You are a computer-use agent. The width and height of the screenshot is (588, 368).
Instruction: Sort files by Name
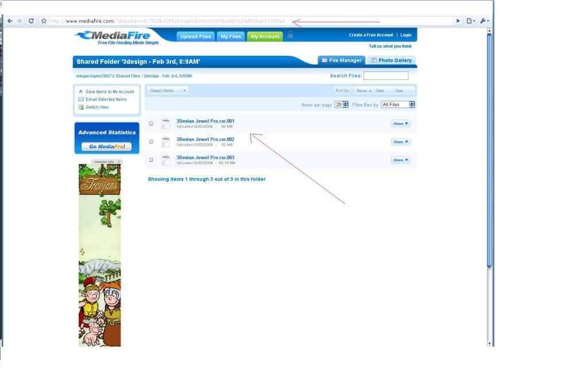pyautogui.click(x=363, y=90)
